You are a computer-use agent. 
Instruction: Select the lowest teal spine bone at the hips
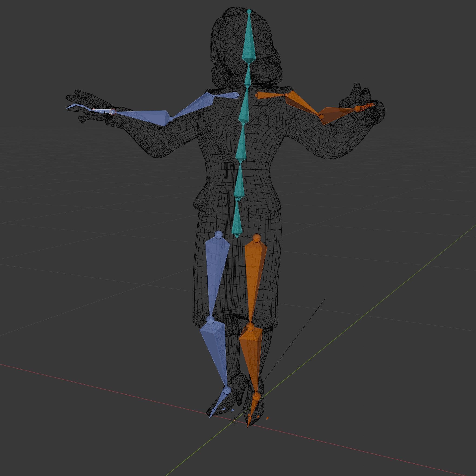pyautogui.click(x=238, y=218)
